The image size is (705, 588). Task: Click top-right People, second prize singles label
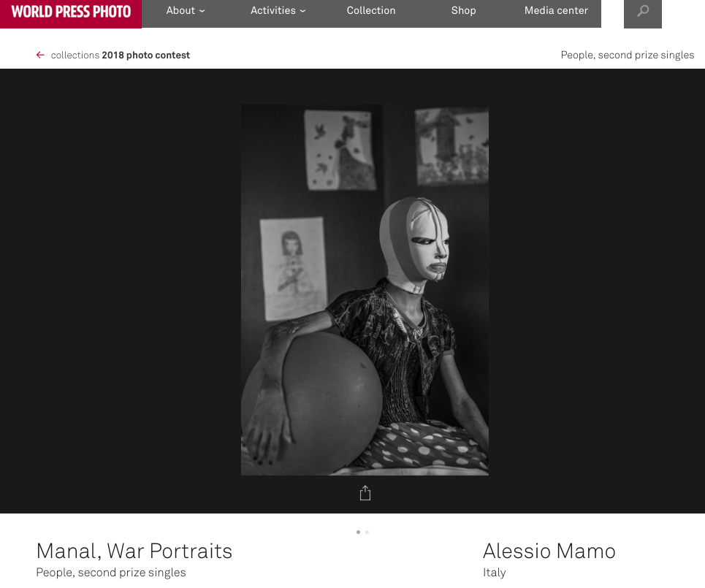tap(628, 55)
